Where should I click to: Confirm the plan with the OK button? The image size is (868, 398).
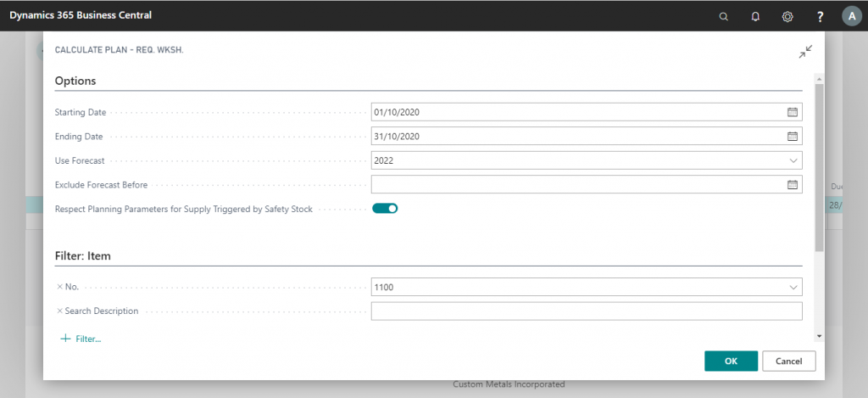731,362
